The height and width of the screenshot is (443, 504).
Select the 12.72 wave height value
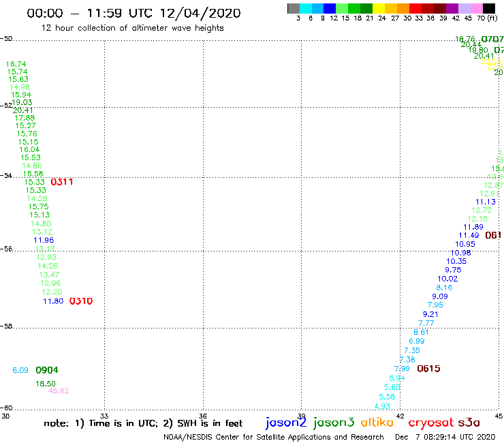point(481,211)
